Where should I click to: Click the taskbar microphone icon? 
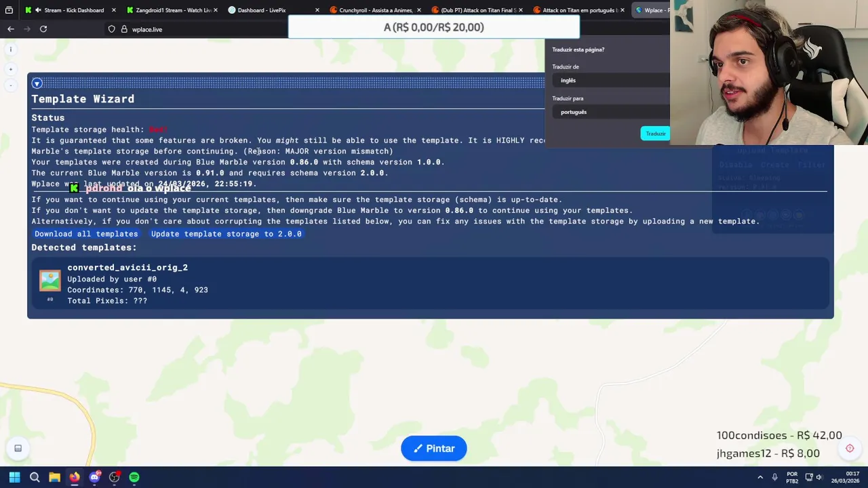pos(774,477)
